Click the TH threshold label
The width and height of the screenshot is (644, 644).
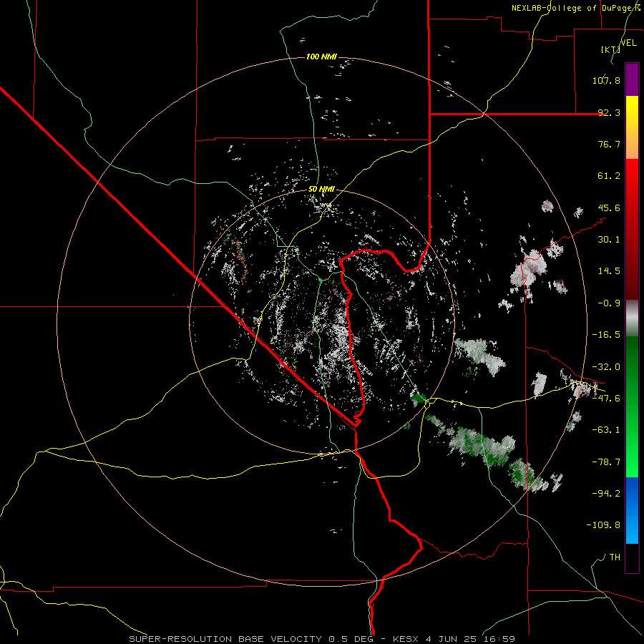tap(615, 557)
